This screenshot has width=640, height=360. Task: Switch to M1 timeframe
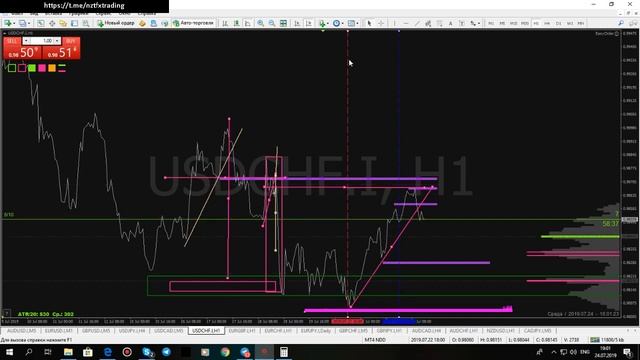point(491,23)
